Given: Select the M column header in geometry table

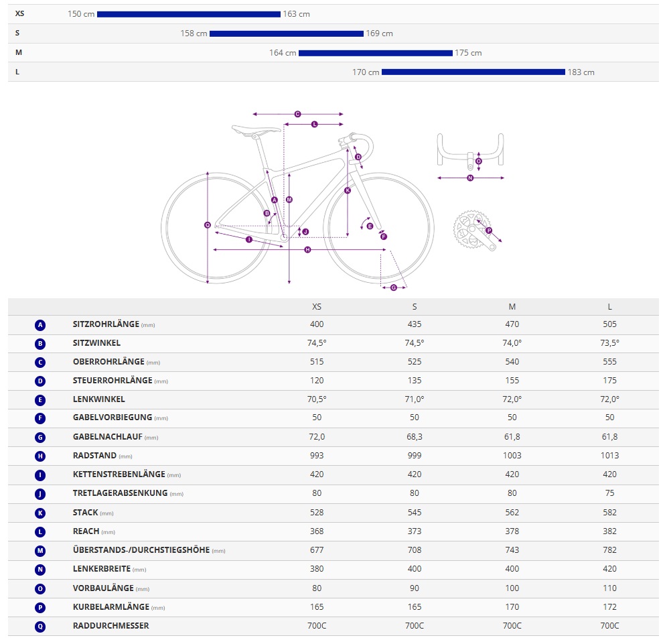Looking at the screenshot, I should 512,307.
